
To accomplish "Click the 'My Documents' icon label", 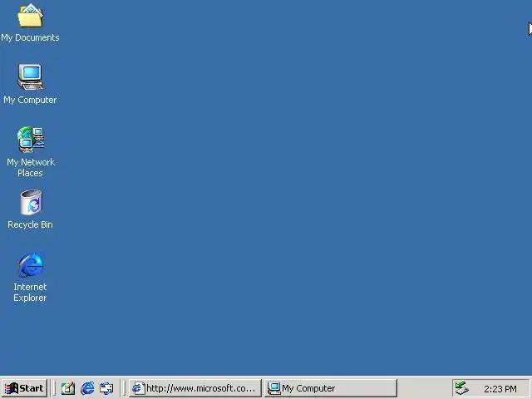I will 30,37.
